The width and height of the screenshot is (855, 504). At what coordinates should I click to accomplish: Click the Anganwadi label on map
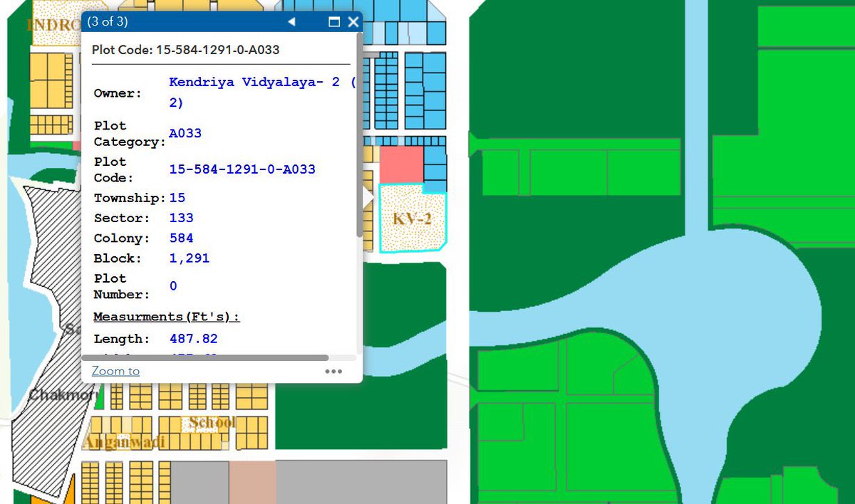[124, 442]
